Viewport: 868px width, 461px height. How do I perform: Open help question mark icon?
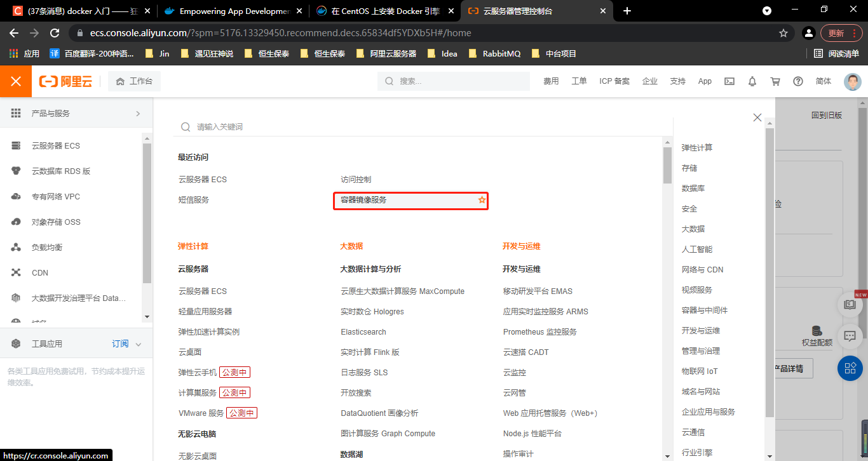point(798,81)
